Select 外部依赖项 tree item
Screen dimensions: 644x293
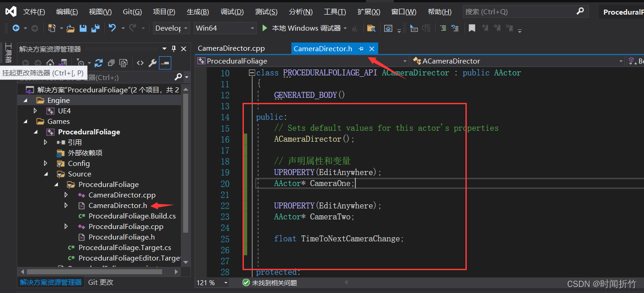pos(85,153)
